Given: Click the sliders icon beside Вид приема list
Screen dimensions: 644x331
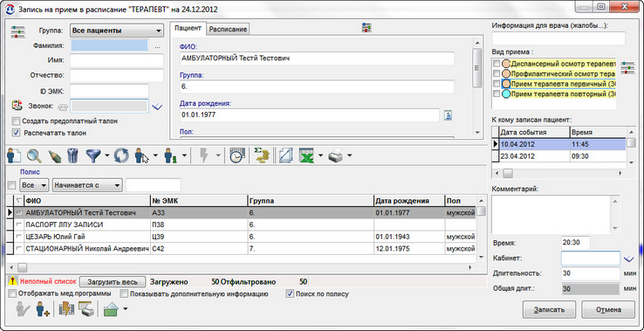Looking at the screenshot, I should click(x=627, y=67).
